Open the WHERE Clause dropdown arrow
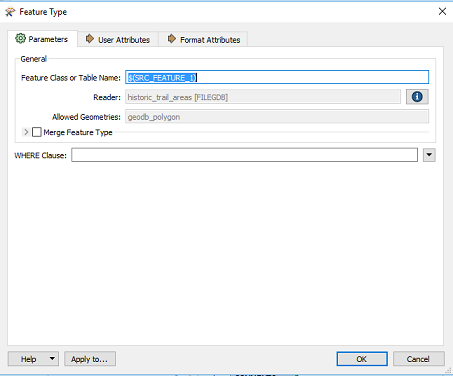The image size is (453, 376). point(429,155)
